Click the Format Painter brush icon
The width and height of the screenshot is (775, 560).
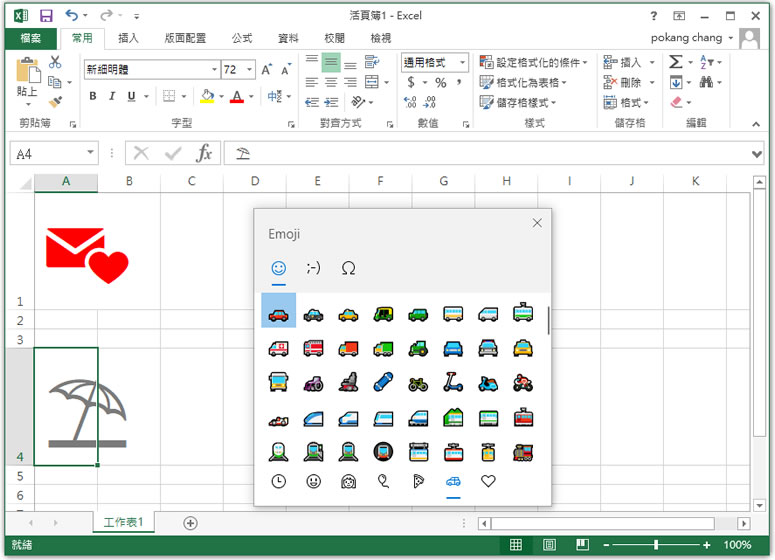tap(56, 102)
